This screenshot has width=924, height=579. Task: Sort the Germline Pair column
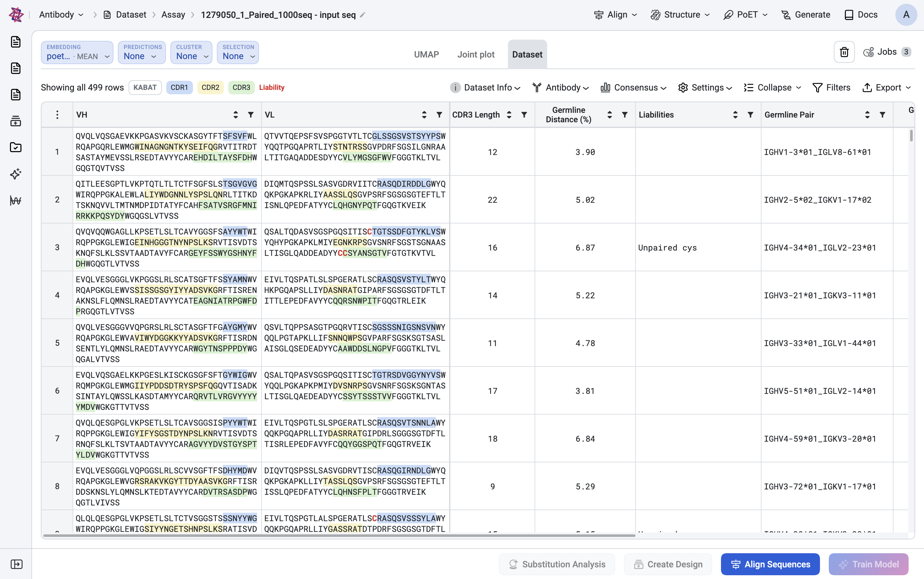coord(867,114)
